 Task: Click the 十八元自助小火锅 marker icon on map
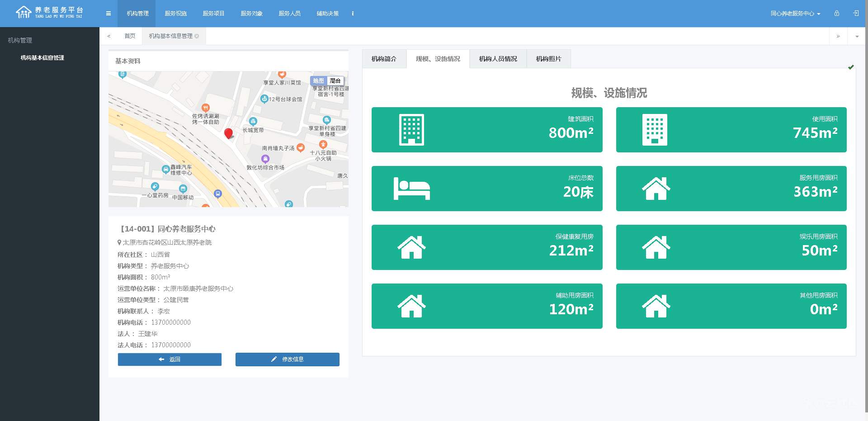(323, 144)
